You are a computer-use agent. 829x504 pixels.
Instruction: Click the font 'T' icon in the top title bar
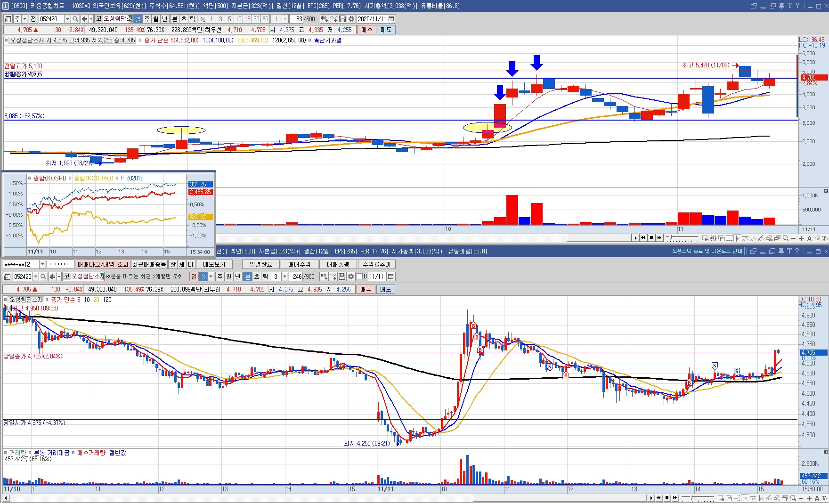789,6
